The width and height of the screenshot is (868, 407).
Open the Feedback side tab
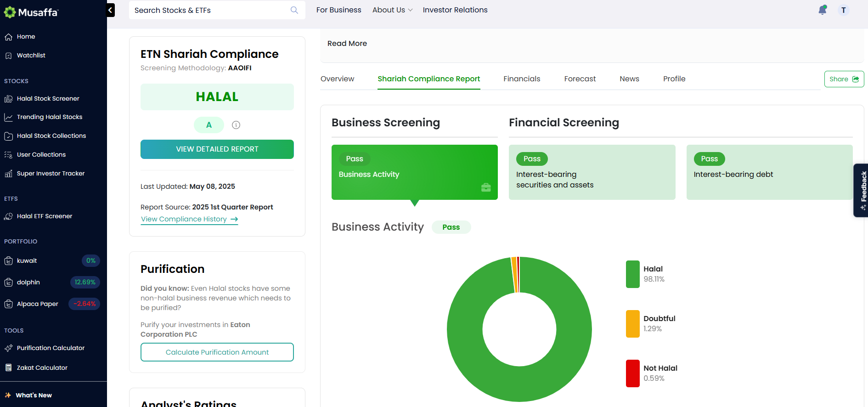click(861, 190)
